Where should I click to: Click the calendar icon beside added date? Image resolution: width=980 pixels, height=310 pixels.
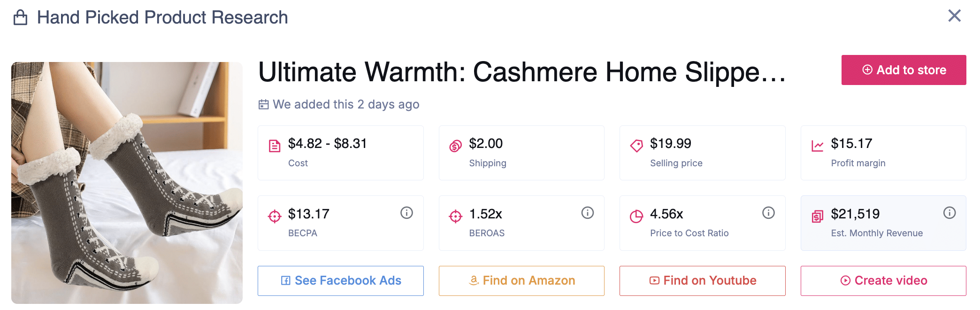264,104
